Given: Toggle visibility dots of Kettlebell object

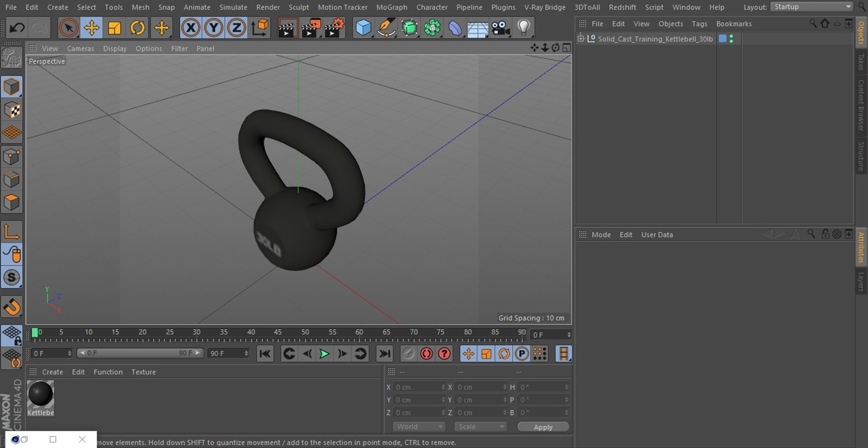Looking at the screenshot, I should point(731,39).
